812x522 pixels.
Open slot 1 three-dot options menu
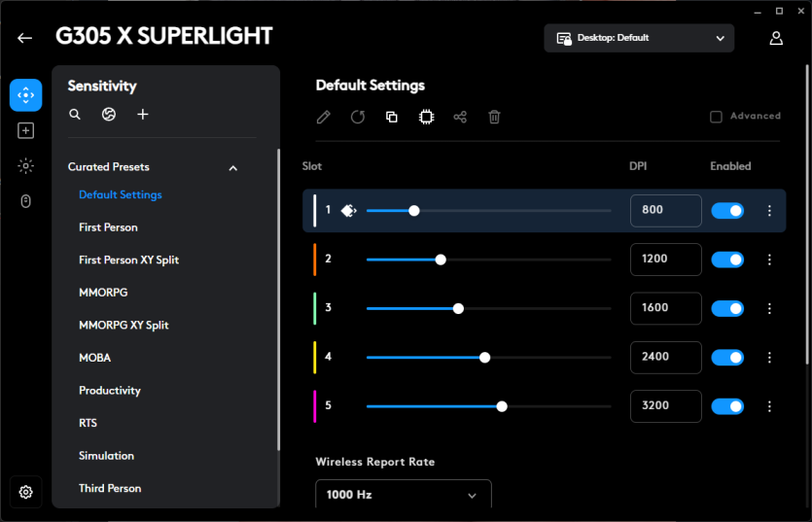pos(769,210)
